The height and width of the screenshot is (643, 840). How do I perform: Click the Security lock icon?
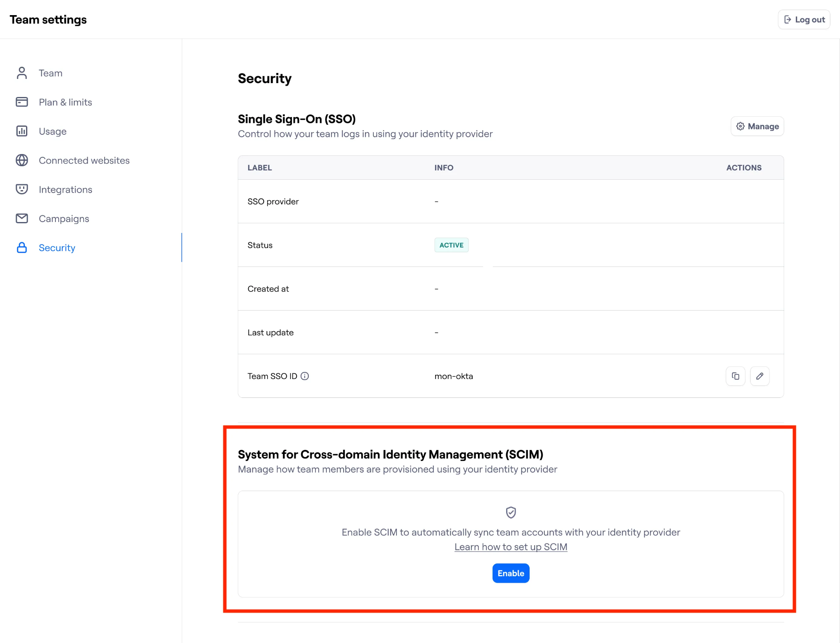click(22, 248)
